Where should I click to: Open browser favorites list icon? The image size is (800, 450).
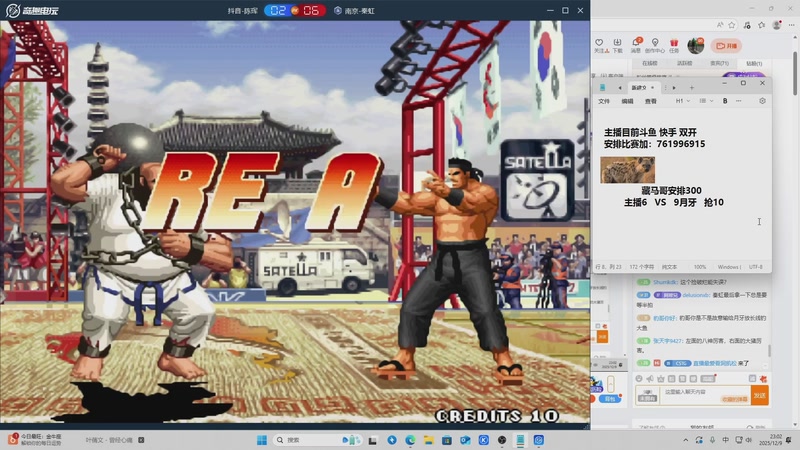[x=761, y=24]
